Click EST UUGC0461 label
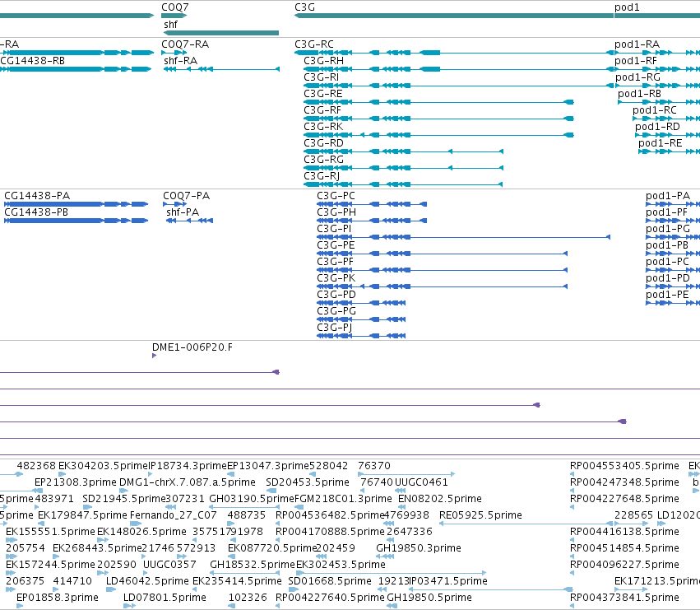700x610 pixels. [x=421, y=482]
